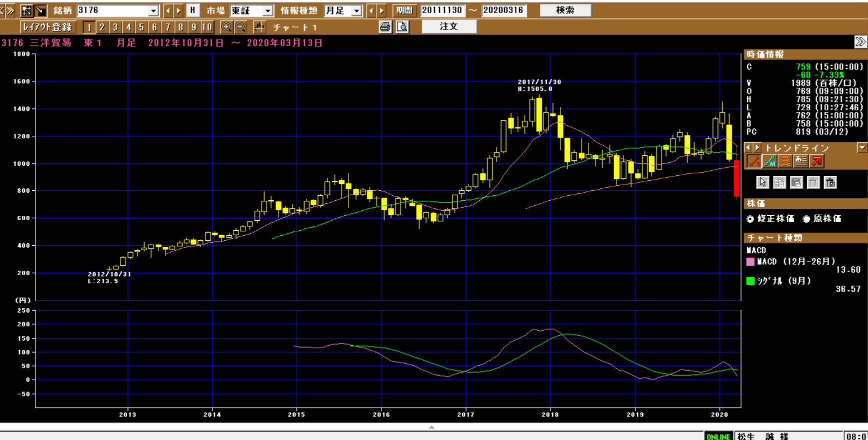This screenshot has height=440, width=868.
Task: Open the 市場 market dropdown
Action: [x=267, y=11]
